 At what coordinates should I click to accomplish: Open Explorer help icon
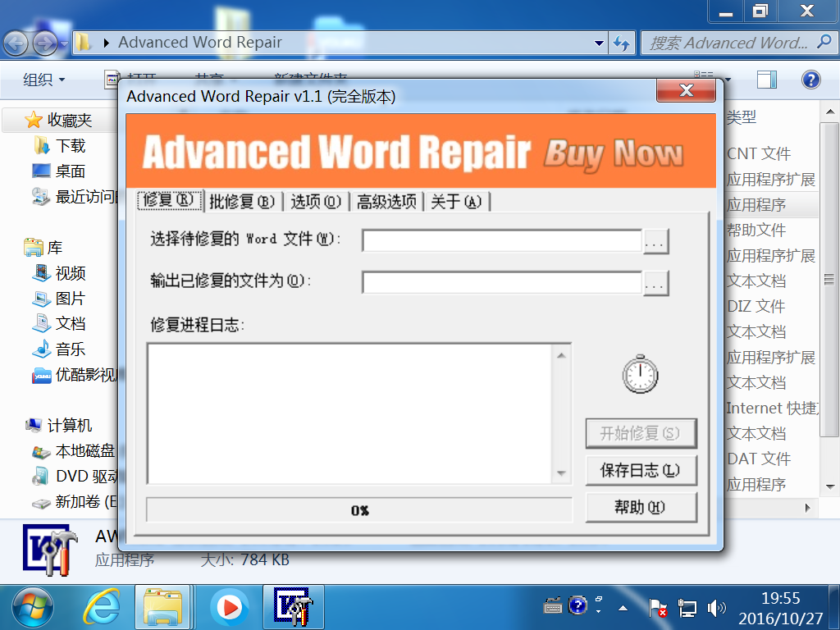[811, 80]
